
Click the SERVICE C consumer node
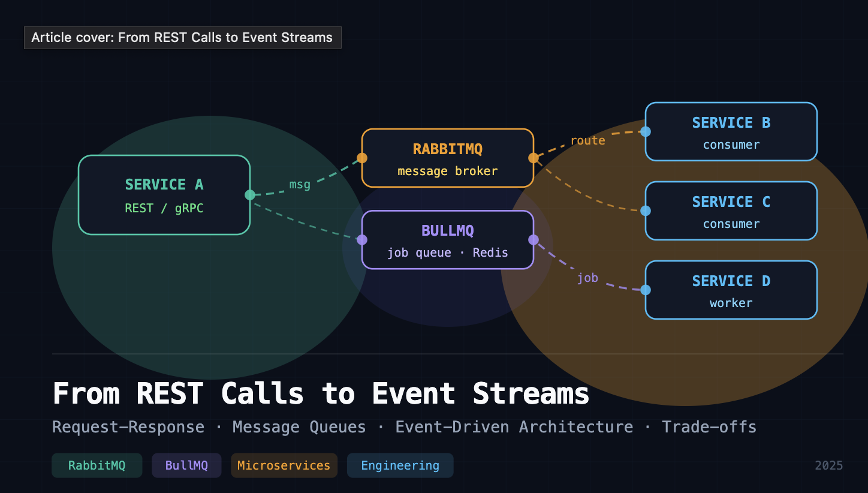[731, 211]
